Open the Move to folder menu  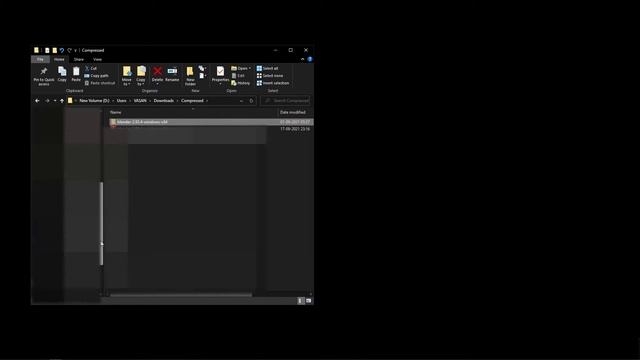(127, 76)
